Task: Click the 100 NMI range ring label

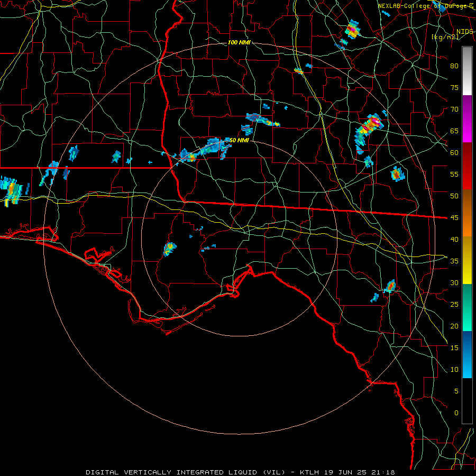Action: click(239, 42)
